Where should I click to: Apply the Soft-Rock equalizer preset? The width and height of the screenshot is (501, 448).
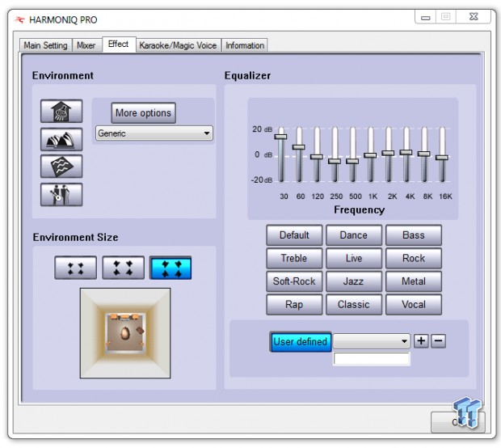(294, 281)
